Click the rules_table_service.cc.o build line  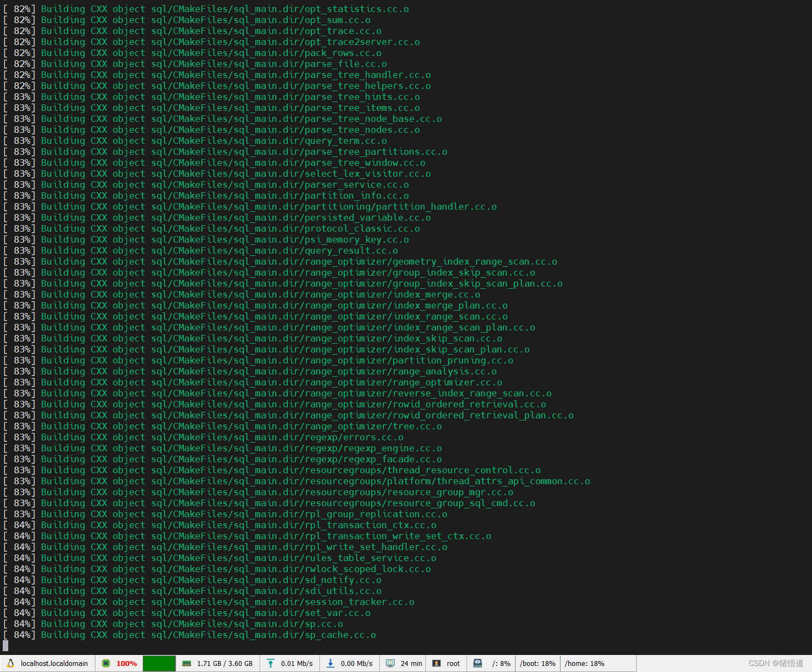point(220,558)
